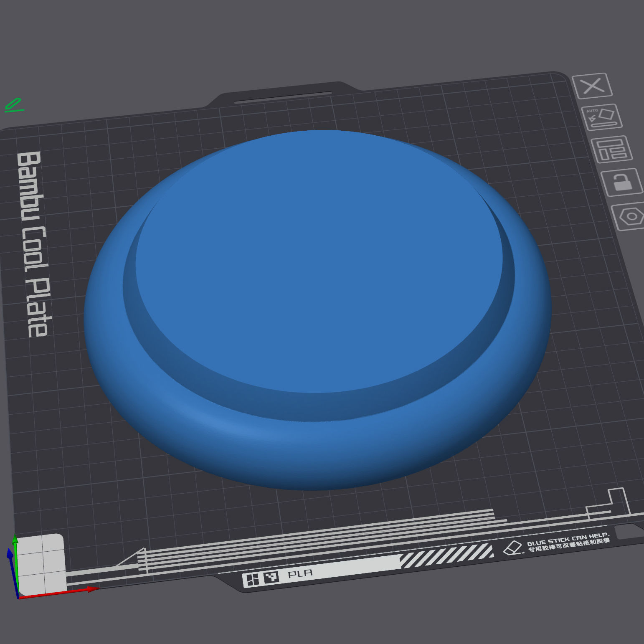This screenshot has height=644, width=644.
Task: Click the arrange objects plate icon
Action: (x=612, y=149)
